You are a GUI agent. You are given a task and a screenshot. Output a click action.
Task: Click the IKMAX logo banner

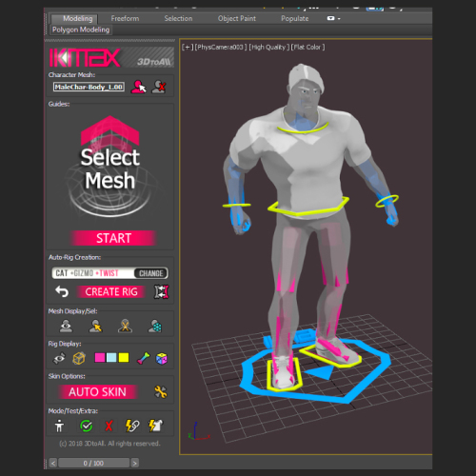[110, 57]
